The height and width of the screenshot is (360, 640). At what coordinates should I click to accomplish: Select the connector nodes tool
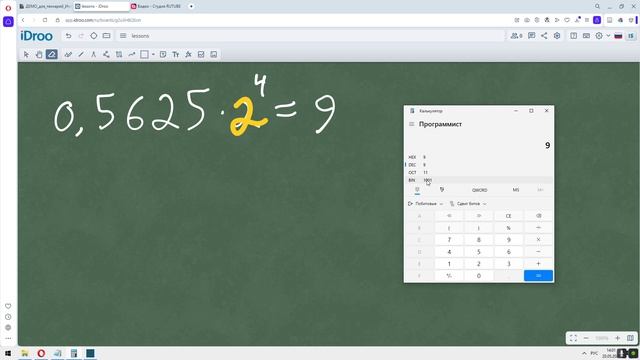tap(106, 54)
